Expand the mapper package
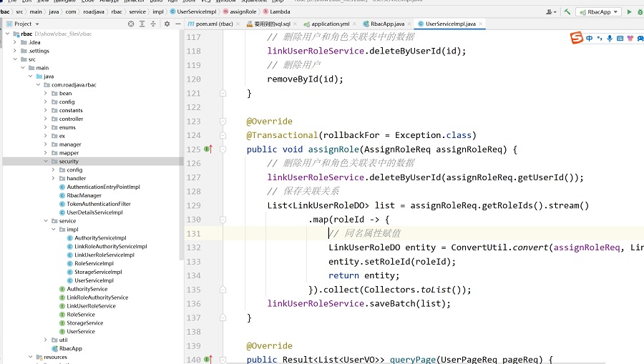The width and height of the screenshot is (644, 364). pyautogui.click(x=46, y=152)
